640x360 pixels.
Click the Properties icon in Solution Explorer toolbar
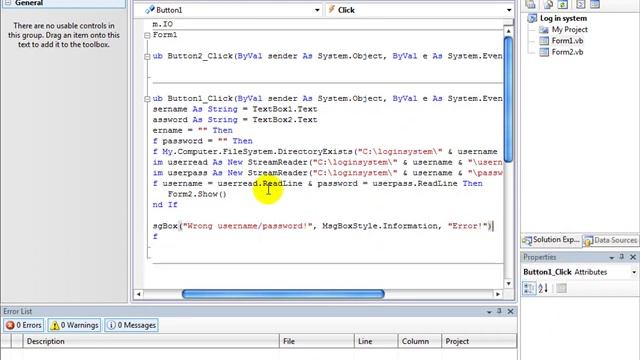tap(530, 4)
